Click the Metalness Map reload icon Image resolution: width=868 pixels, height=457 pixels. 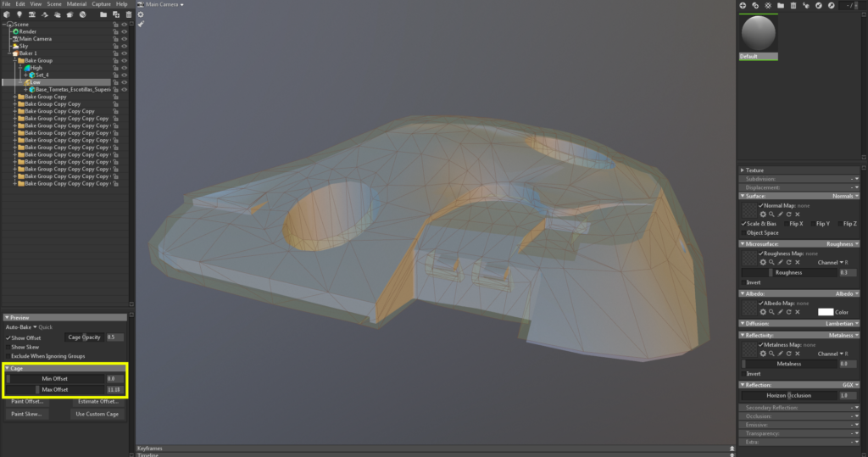tap(789, 354)
